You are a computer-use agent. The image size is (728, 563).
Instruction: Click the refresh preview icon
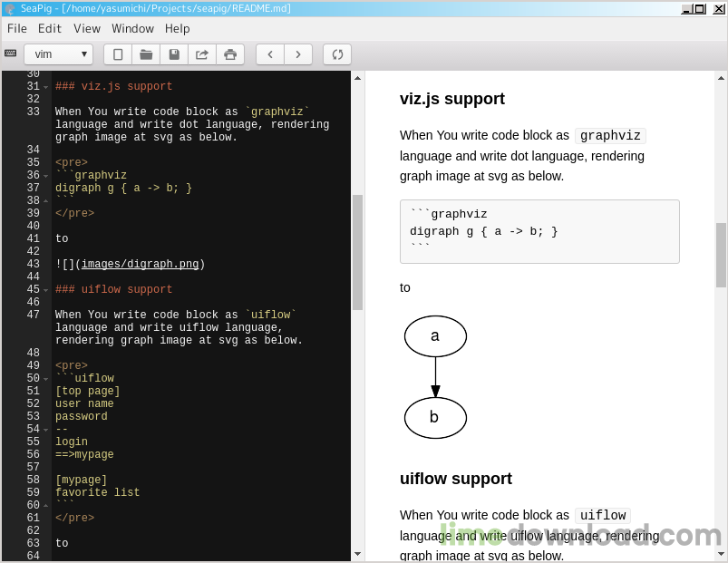(337, 54)
